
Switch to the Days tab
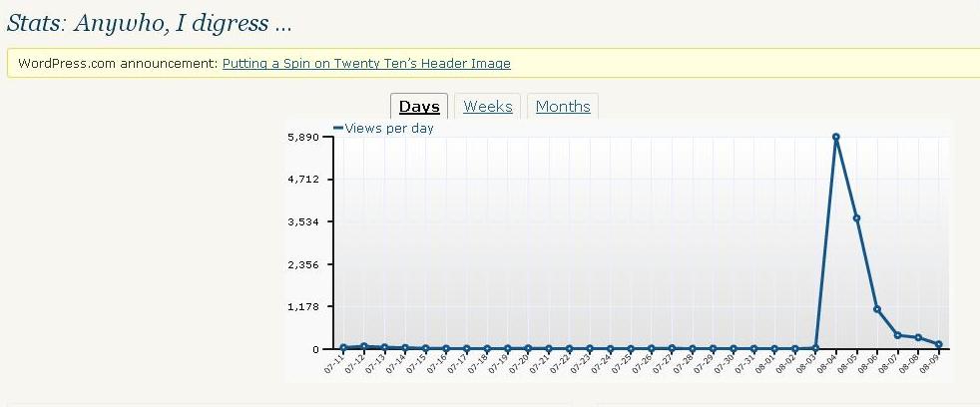point(419,107)
